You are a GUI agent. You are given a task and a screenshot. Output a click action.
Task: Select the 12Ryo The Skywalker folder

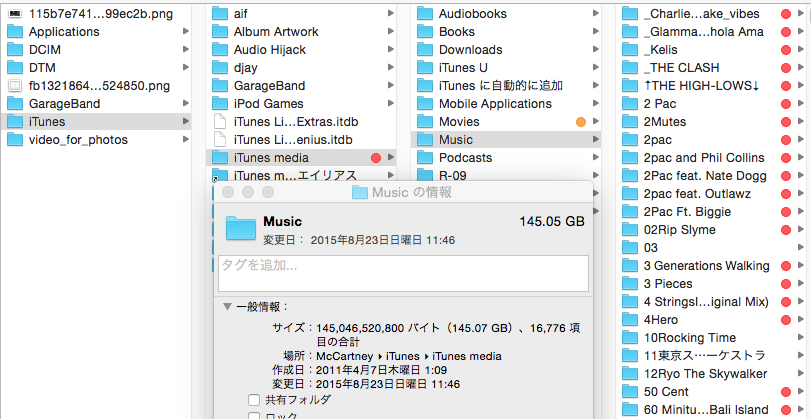tap(713, 373)
